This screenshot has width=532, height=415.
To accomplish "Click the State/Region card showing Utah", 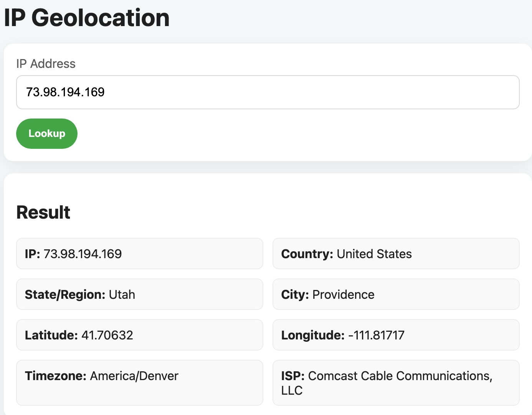I will pos(139,294).
